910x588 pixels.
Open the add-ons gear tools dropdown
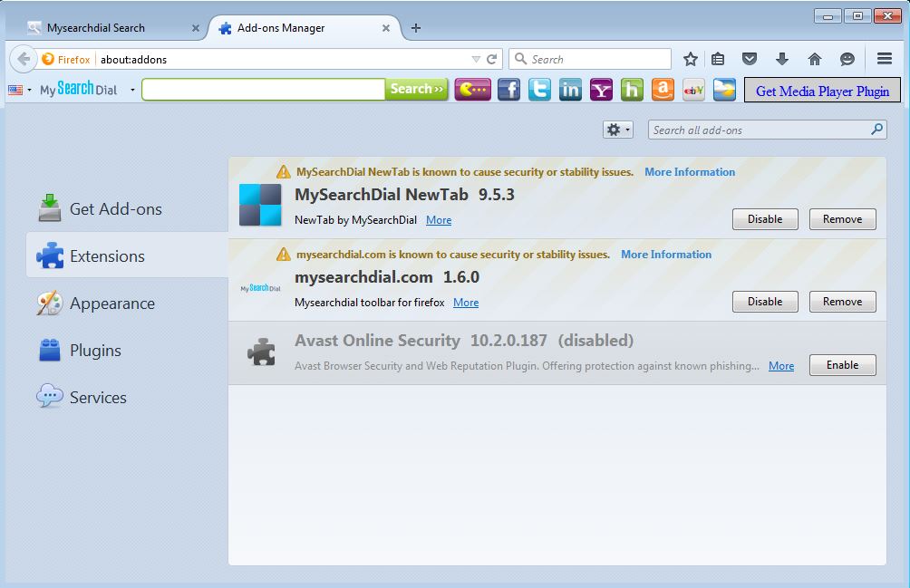(617, 130)
